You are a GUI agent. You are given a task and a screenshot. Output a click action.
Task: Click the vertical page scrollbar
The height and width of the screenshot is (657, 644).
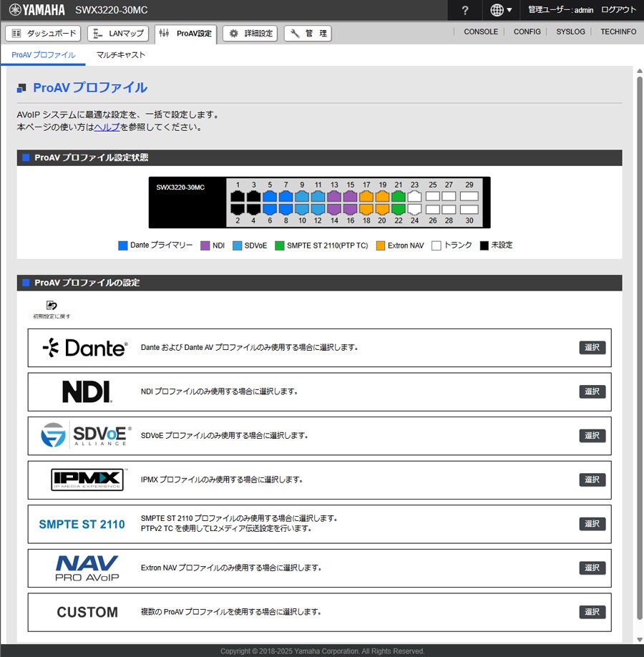pos(639,344)
